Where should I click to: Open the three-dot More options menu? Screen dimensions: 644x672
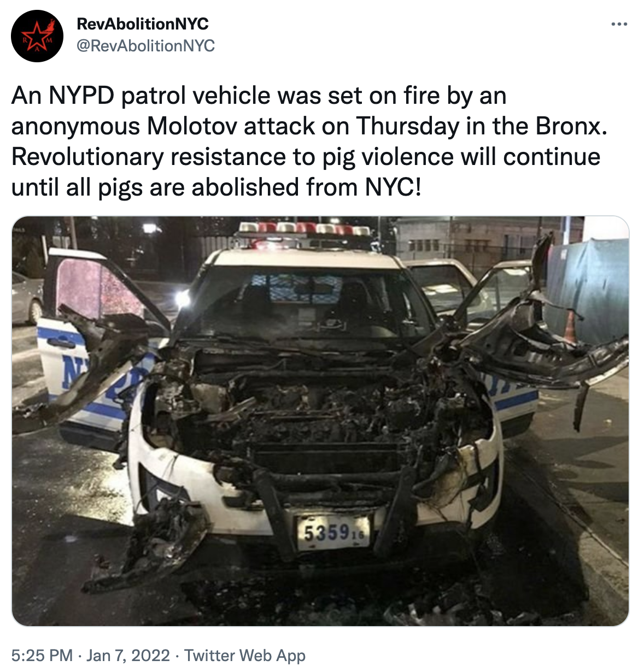619,24
